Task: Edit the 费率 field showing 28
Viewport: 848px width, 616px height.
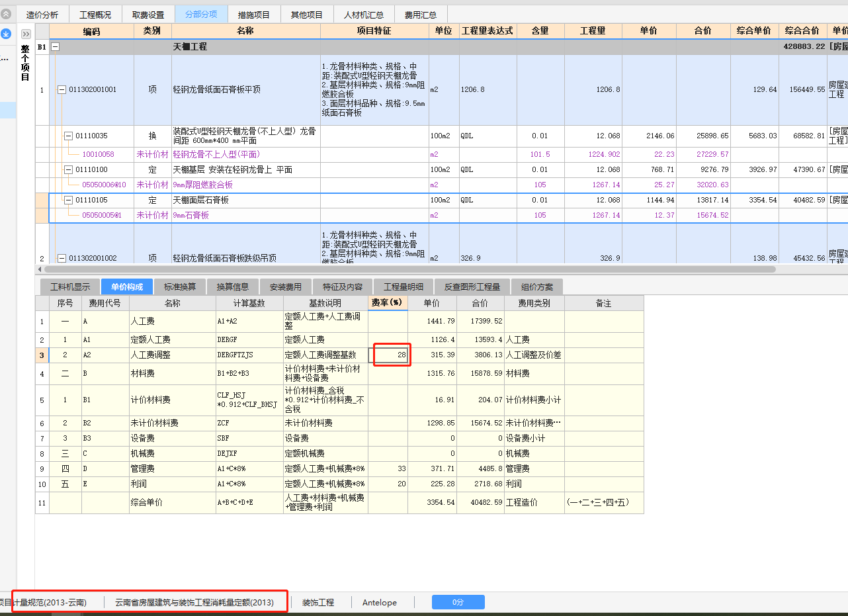Action: click(x=389, y=355)
